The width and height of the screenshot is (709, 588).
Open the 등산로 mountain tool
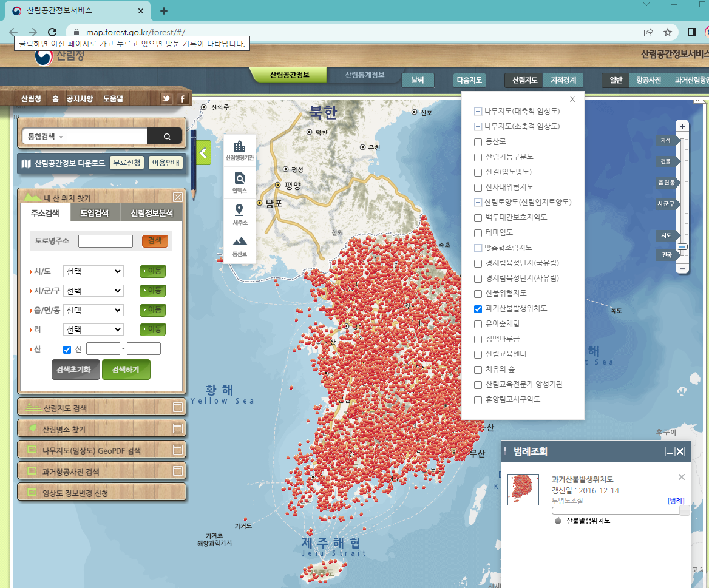click(x=240, y=246)
